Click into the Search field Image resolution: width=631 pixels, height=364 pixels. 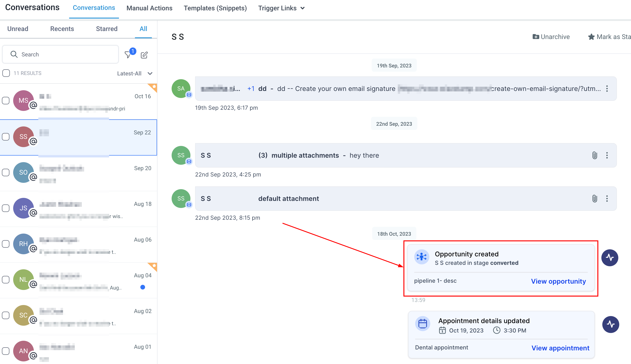click(60, 54)
